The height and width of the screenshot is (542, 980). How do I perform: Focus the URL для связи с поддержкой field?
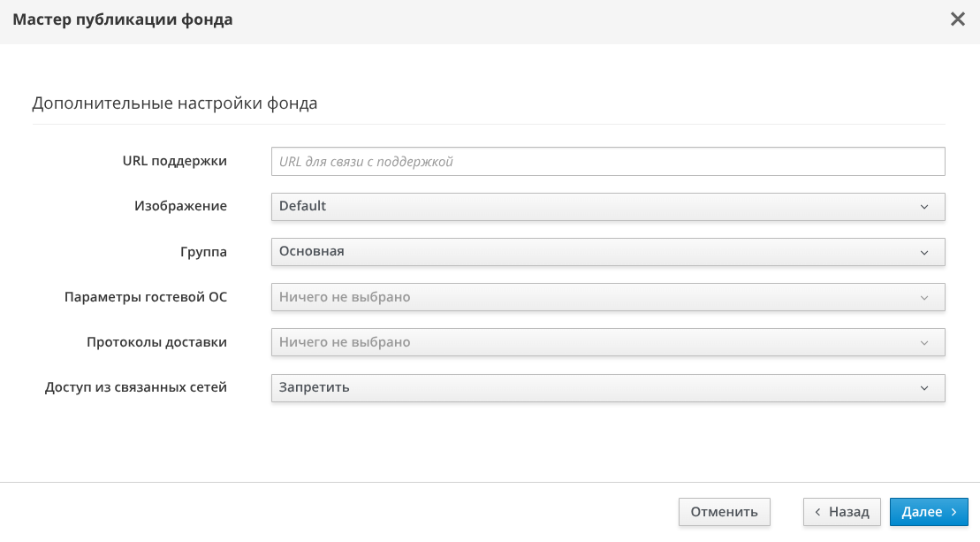coord(607,162)
